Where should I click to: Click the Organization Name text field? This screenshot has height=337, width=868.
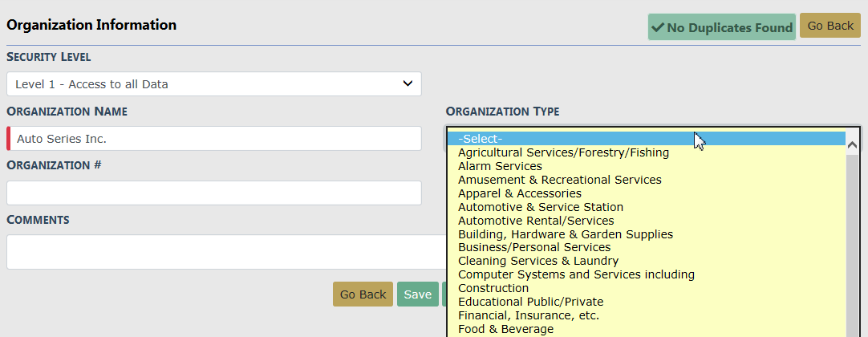click(215, 139)
